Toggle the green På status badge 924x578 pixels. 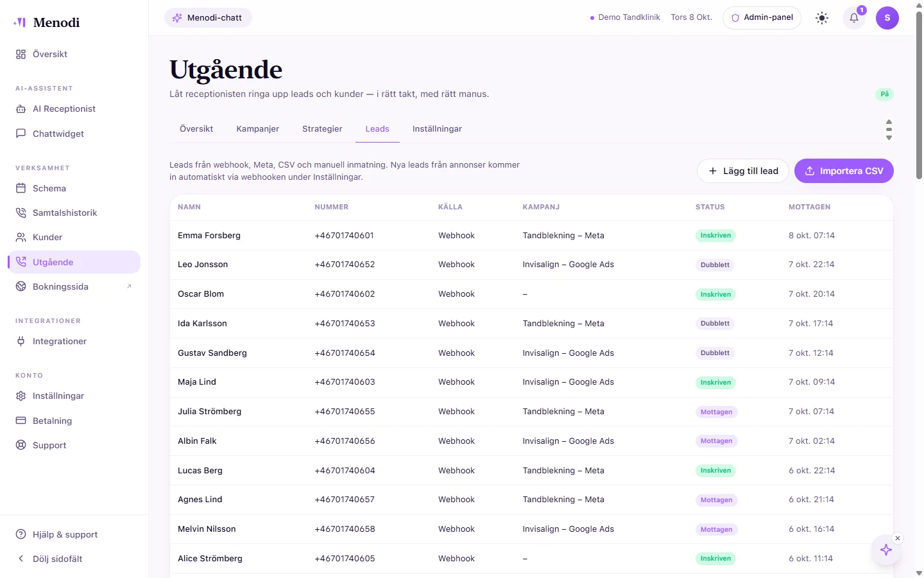pyautogui.click(x=884, y=94)
